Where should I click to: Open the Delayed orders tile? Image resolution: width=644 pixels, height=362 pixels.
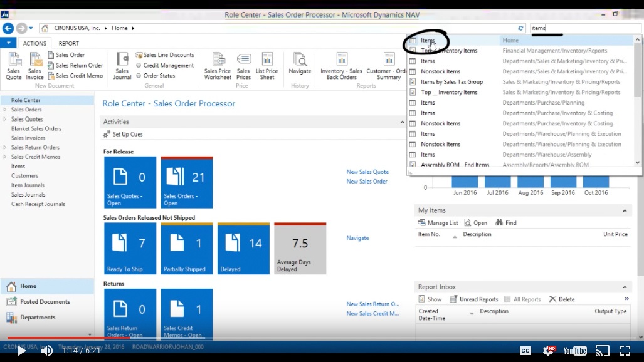pos(243,248)
